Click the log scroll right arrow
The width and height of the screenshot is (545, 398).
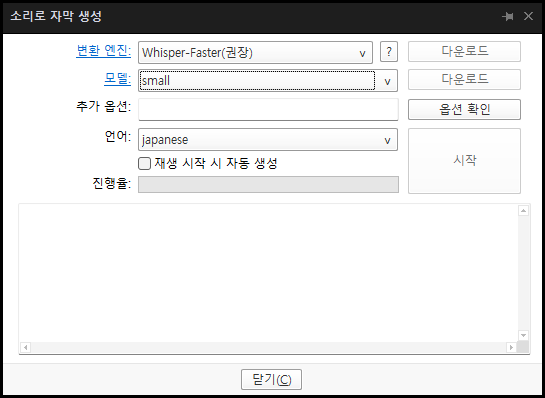pos(511,347)
